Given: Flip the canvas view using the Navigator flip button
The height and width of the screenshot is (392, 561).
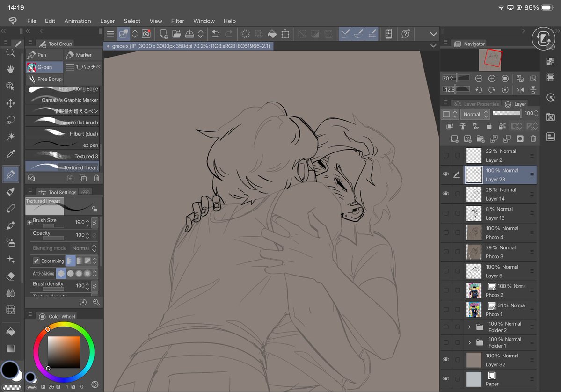Looking at the screenshot, I should (521, 89).
